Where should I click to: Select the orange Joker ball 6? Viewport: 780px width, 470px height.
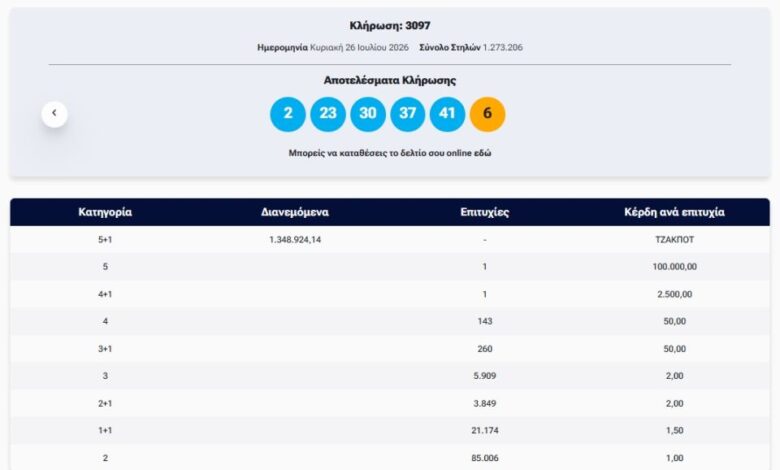point(488,114)
